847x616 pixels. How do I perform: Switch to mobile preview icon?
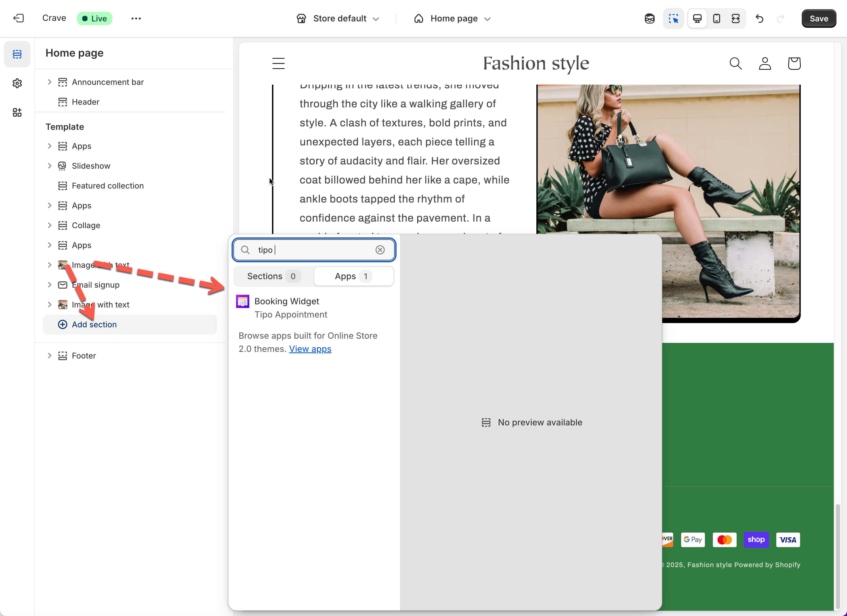click(716, 18)
